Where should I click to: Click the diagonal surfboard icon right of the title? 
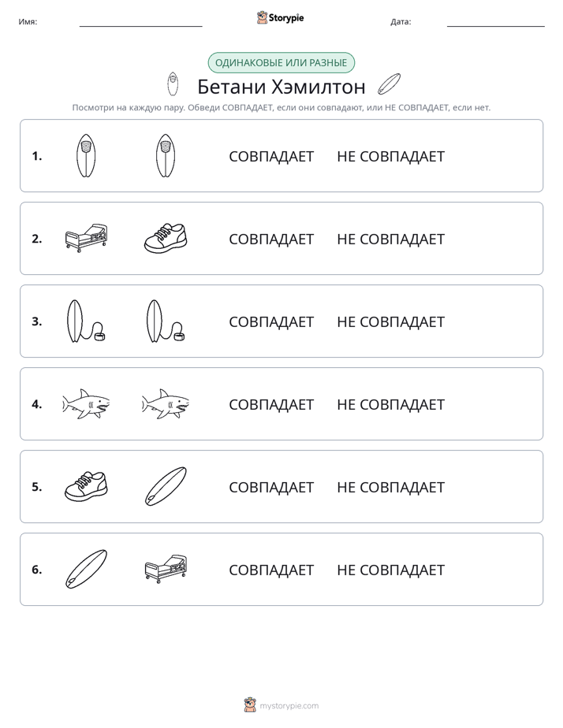(389, 84)
